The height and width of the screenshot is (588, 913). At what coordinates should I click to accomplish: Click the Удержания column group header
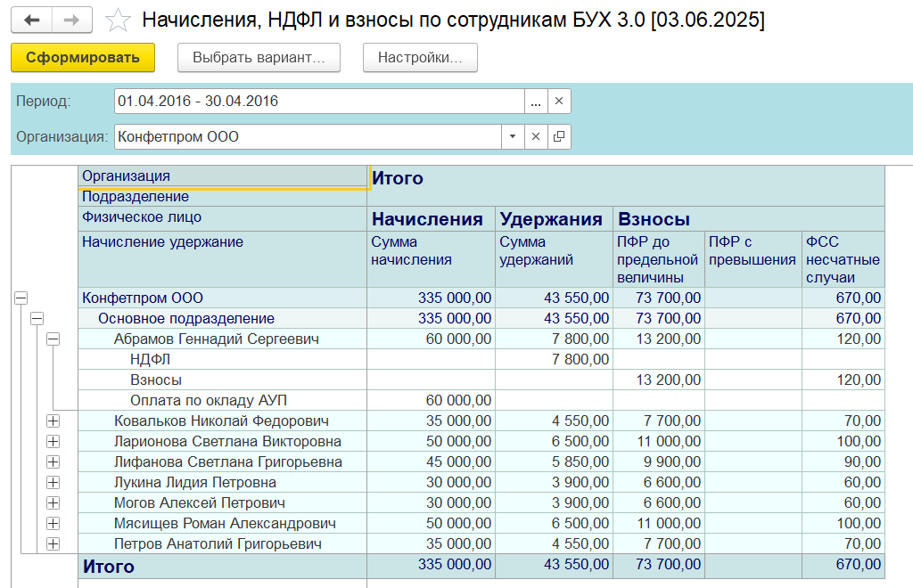(x=554, y=218)
